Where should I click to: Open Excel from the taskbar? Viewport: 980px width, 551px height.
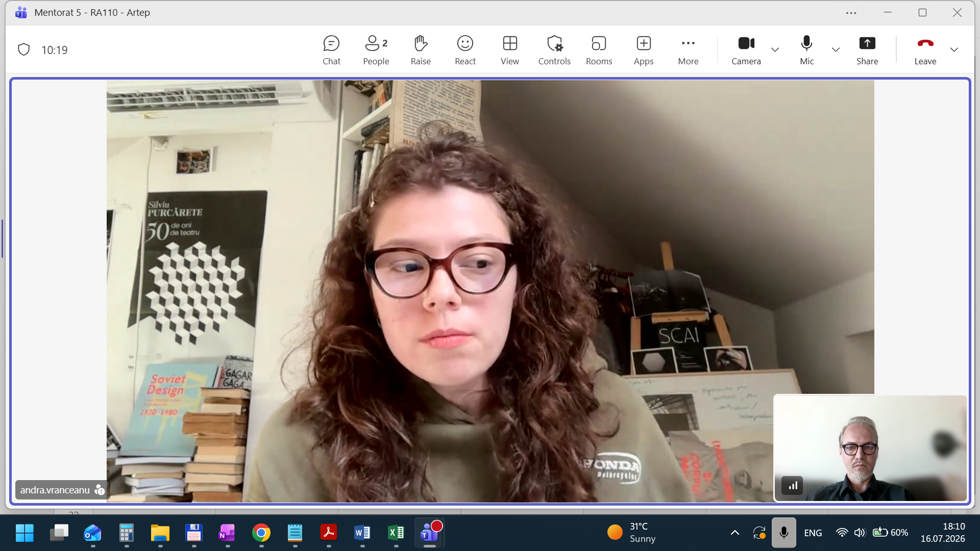point(396,533)
